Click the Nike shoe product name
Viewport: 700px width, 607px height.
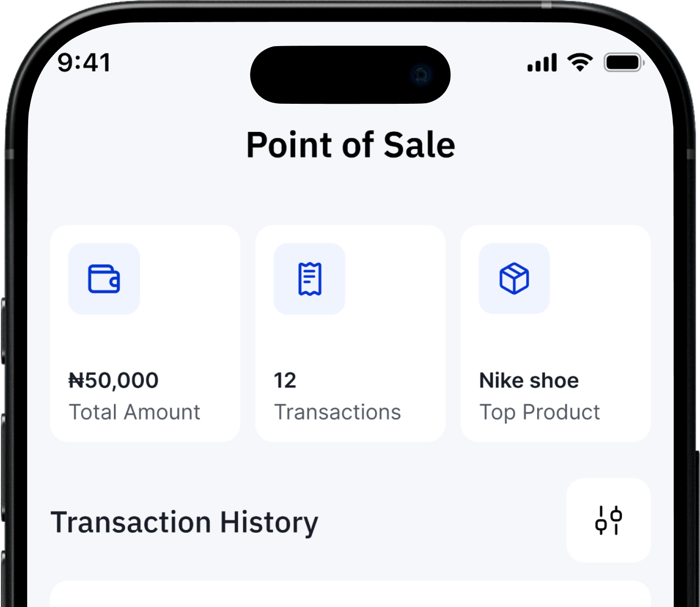(x=529, y=381)
